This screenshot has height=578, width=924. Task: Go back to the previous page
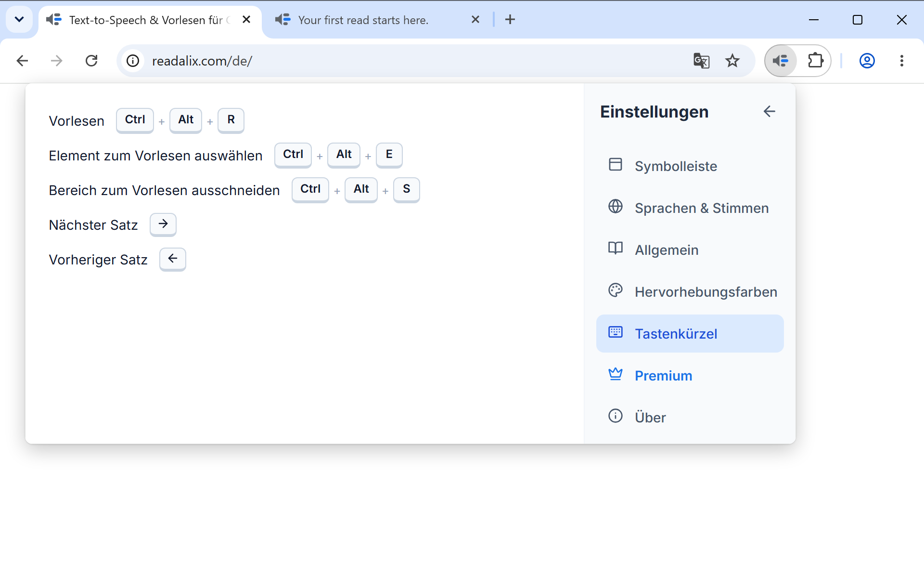tap(22, 61)
